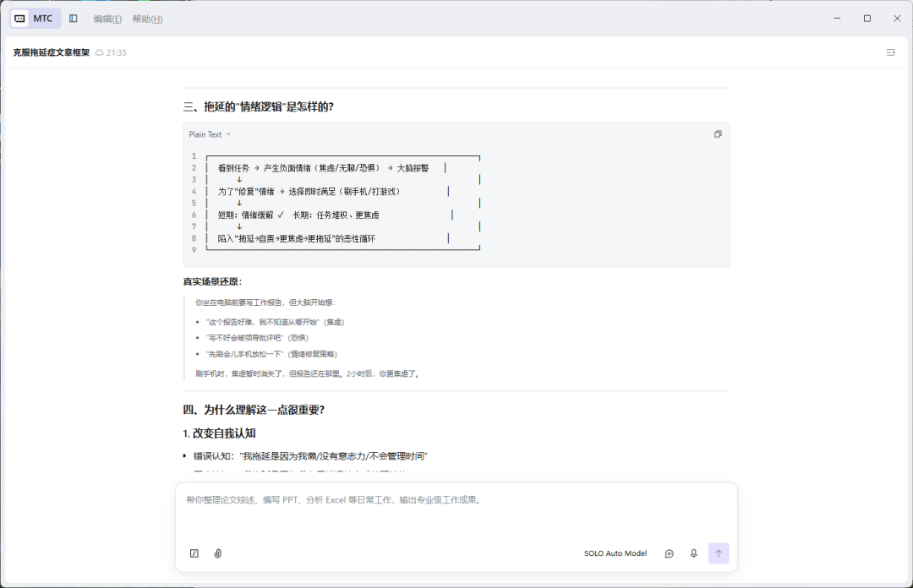Send message with the arrow button
Image resolution: width=913 pixels, height=588 pixels.
pyautogui.click(x=719, y=553)
